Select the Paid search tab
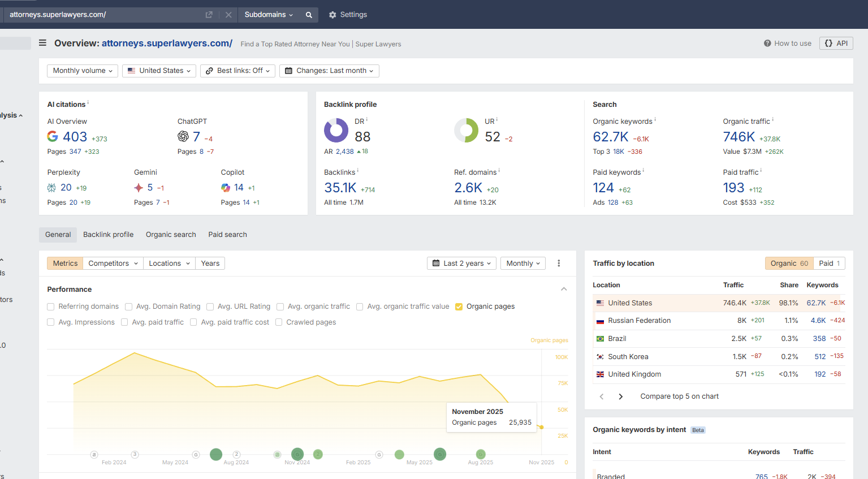 [x=227, y=235]
